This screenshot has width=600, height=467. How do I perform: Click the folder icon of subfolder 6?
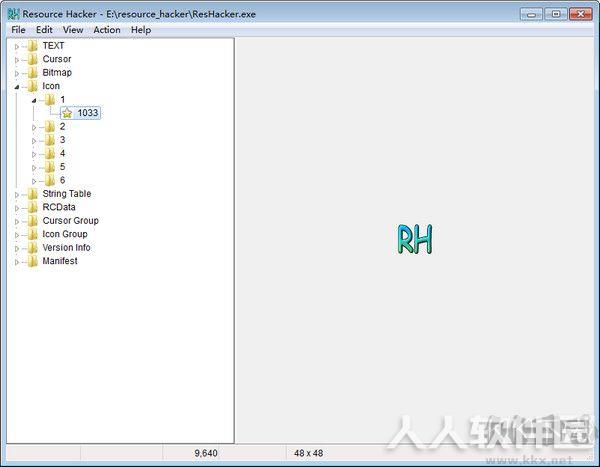pyautogui.click(x=50, y=180)
